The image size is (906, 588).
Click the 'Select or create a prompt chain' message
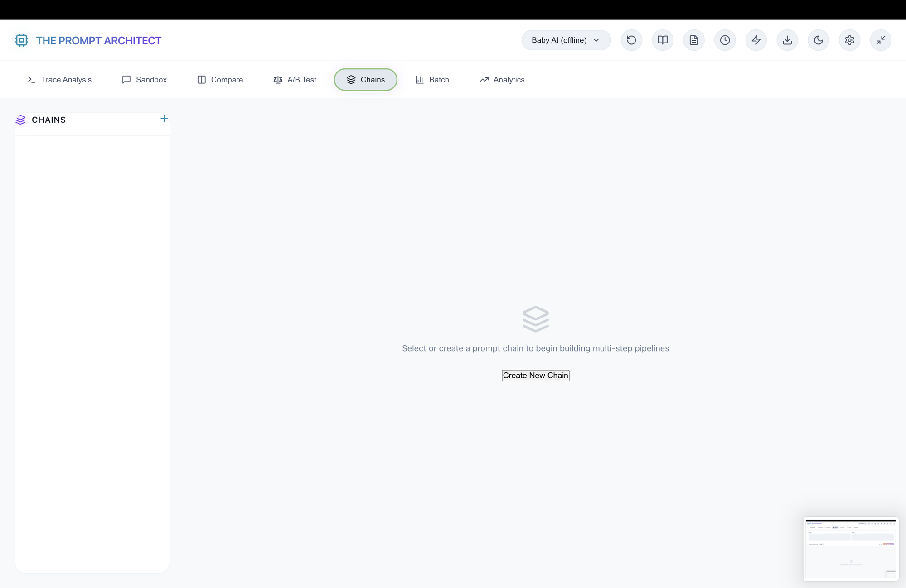(x=536, y=348)
